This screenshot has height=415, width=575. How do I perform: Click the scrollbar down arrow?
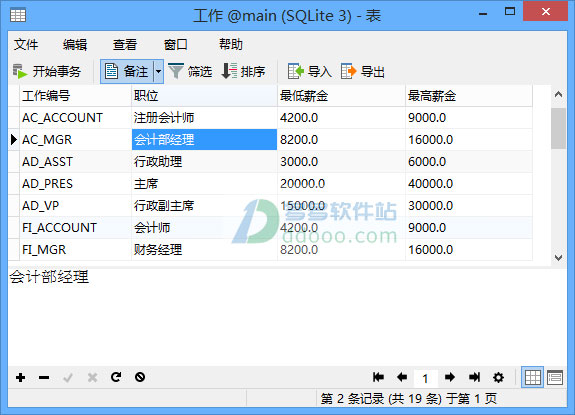[558, 257]
